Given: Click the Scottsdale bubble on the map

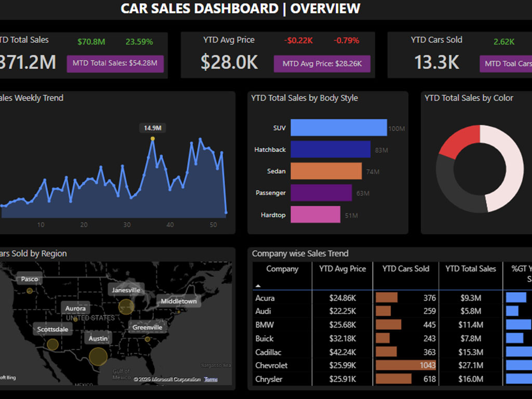Looking at the screenshot, I should [x=52, y=344].
